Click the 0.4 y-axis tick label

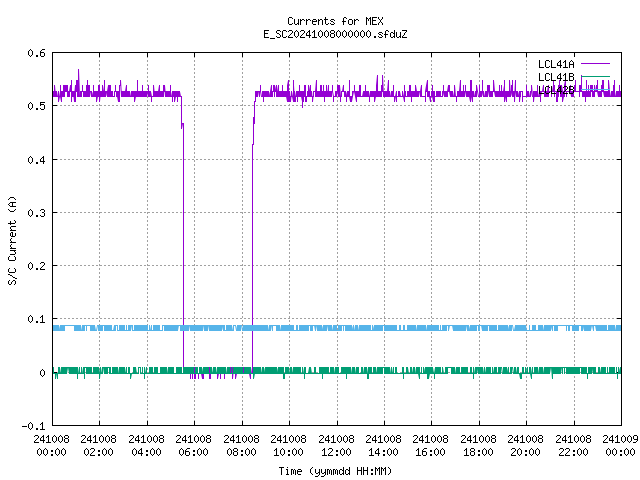[36, 160]
